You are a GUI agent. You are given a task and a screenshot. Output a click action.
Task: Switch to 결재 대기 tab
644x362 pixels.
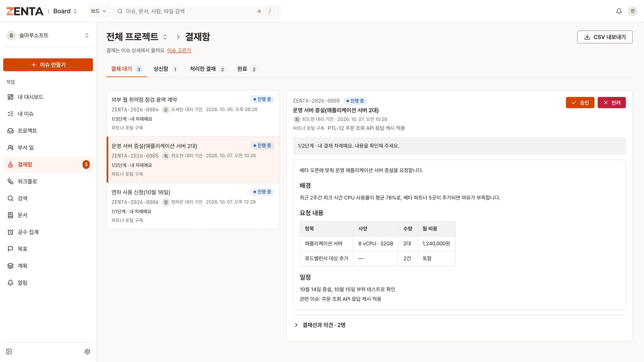point(127,69)
